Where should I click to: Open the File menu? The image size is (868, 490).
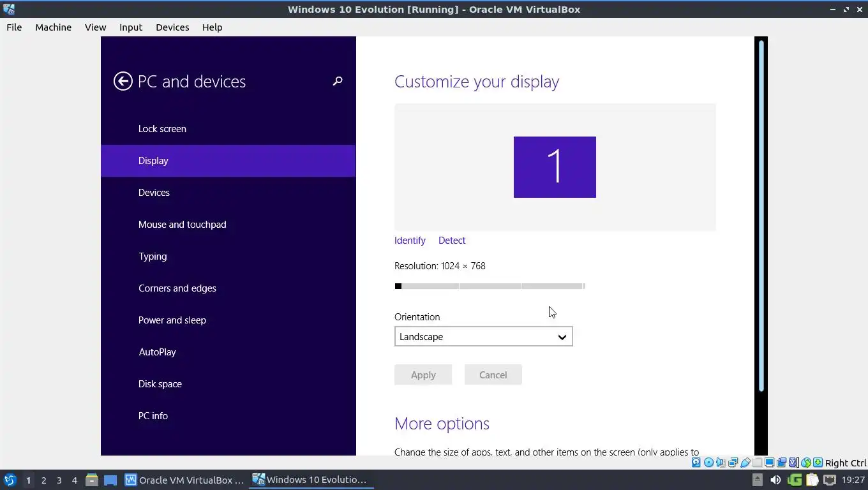pyautogui.click(x=14, y=27)
